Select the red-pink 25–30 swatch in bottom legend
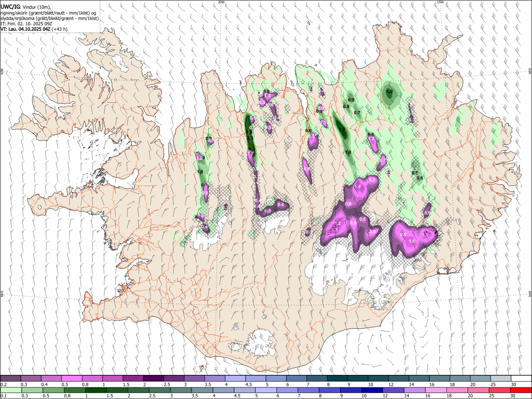 pos(500,390)
